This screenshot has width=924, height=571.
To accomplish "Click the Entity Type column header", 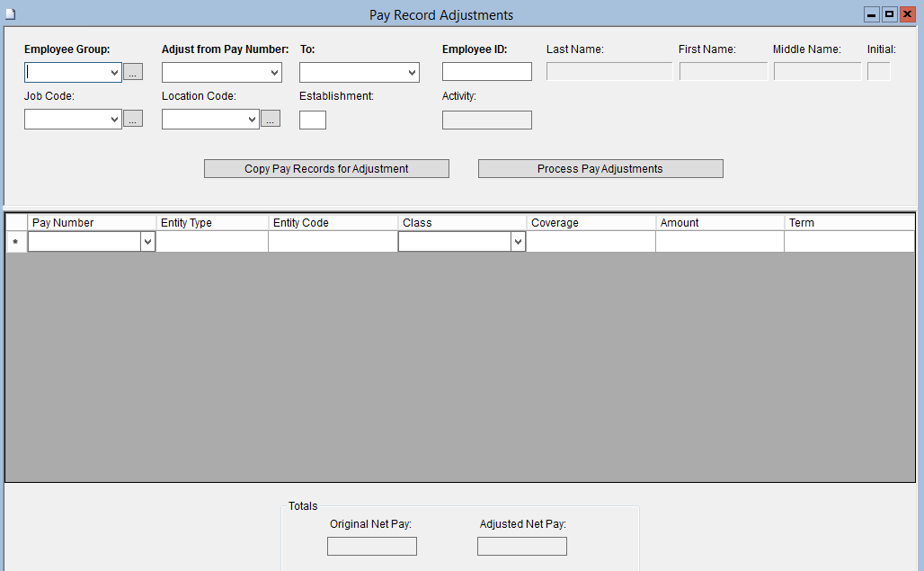I will [212, 223].
